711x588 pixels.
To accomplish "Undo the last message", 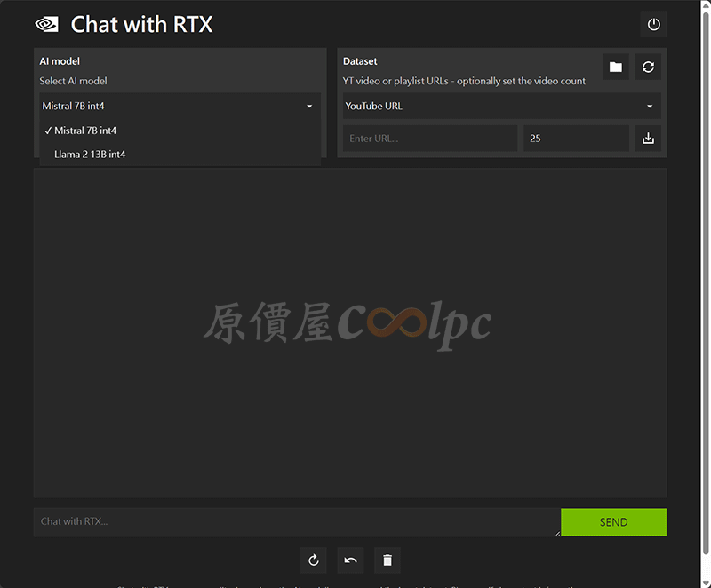I will point(350,560).
